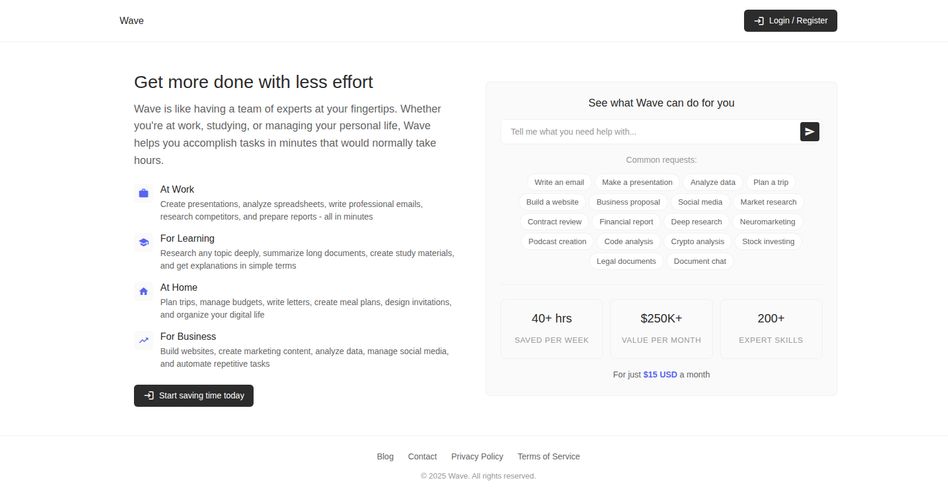Choose the 'Deep research' chip

696,222
